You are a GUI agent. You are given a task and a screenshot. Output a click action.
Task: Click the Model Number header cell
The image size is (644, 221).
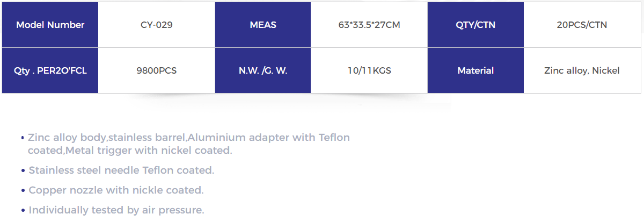coord(50,25)
